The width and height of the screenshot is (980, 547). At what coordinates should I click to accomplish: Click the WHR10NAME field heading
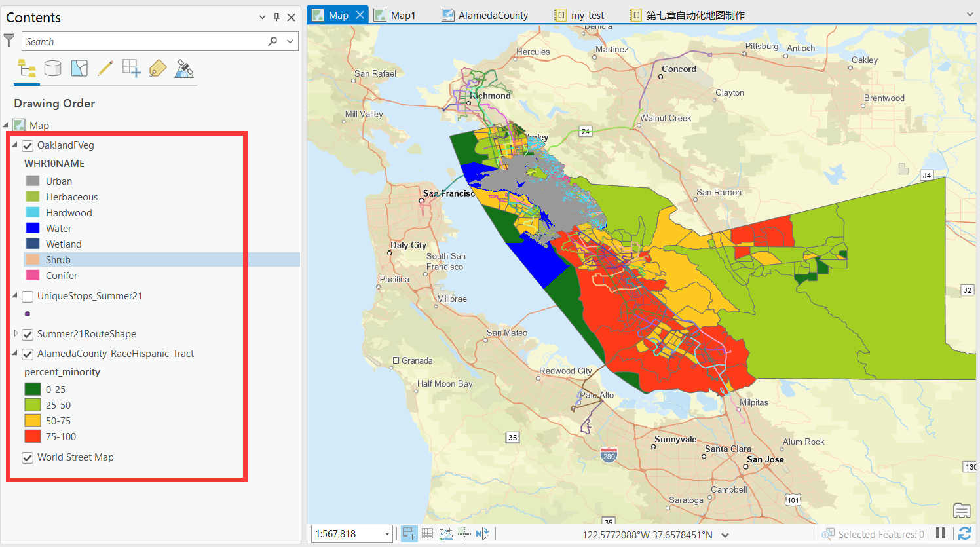[x=54, y=164]
